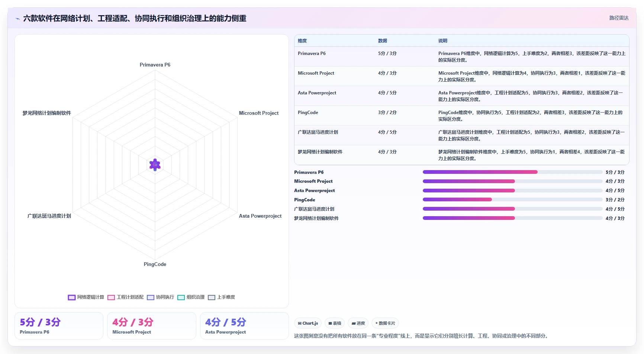
Task: Click the footnote sentence starting with 这张图刻意
Action: pos(422,336)
